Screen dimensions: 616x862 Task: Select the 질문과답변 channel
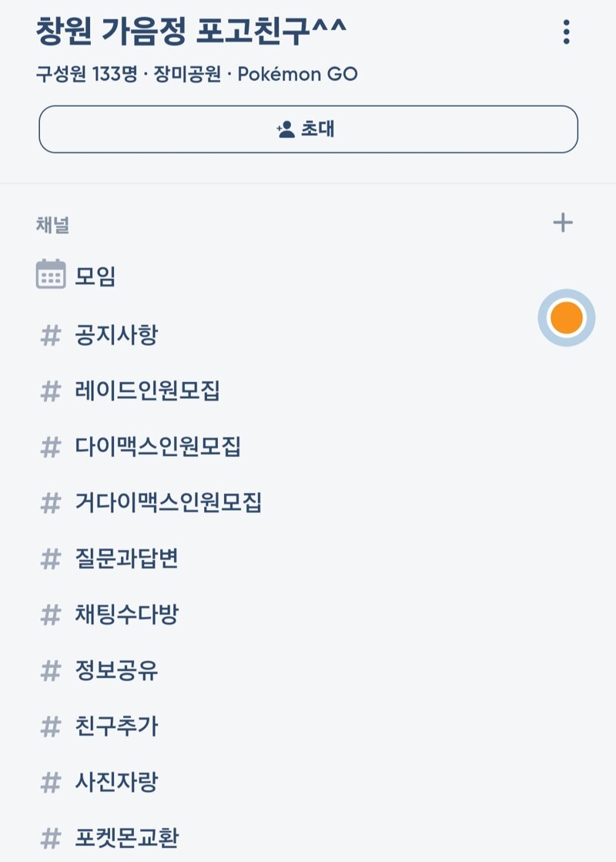pyautogui.click(x=126, y=558)
